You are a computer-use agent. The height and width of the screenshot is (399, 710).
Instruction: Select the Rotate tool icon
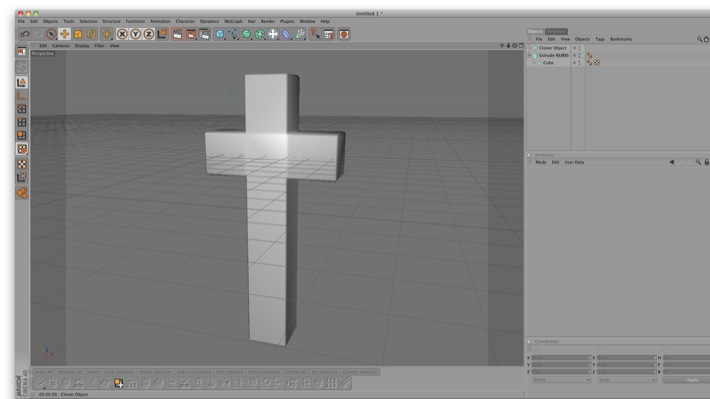[91, 34]
